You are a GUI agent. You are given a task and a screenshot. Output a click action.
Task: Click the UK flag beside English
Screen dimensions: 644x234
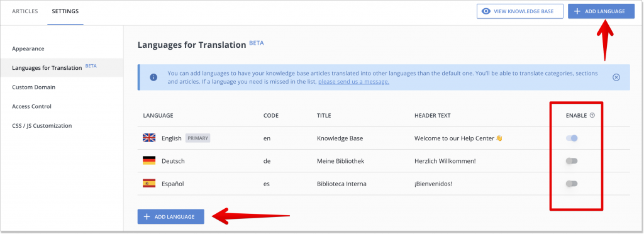[149, 138]
